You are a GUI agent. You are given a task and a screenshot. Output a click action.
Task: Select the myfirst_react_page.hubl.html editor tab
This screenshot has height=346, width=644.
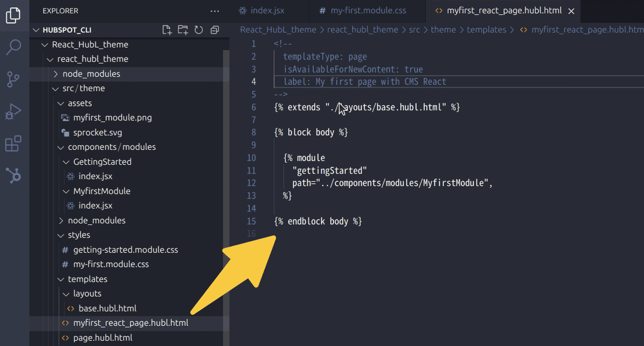[x=504, y=11]
